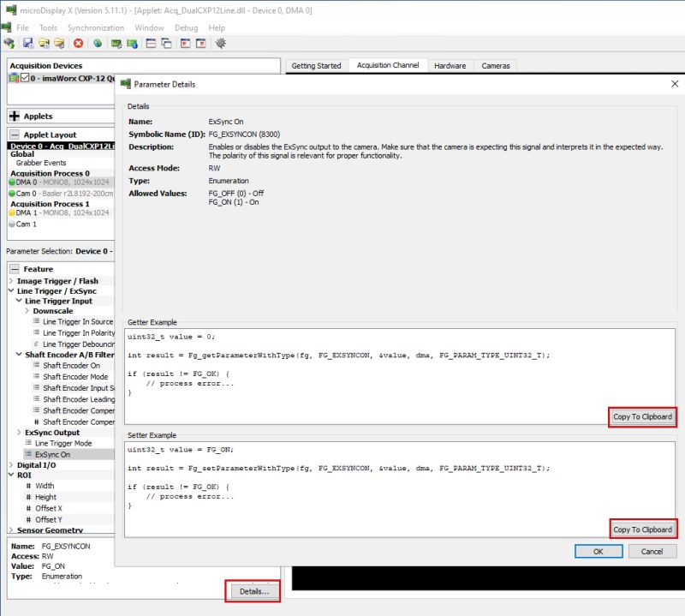Copy the Setter Example to clipboard
The width and height of the screenshot is (685, 616).
pos(643,529)
